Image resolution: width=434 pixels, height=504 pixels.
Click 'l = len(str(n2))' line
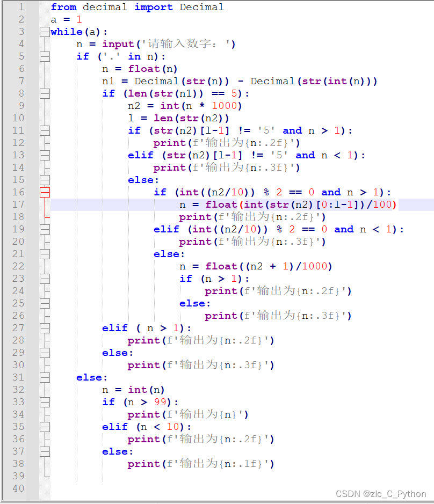point(178,118)
